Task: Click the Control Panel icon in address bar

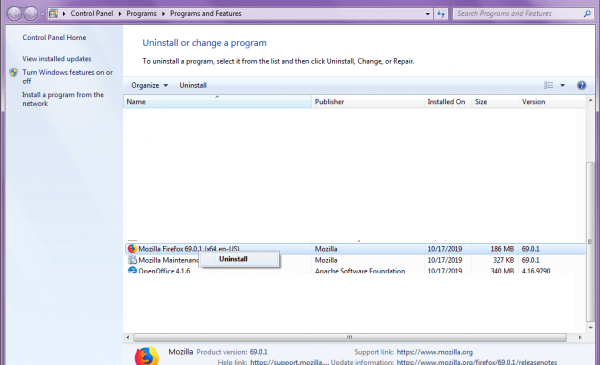Action: [53, 13]
